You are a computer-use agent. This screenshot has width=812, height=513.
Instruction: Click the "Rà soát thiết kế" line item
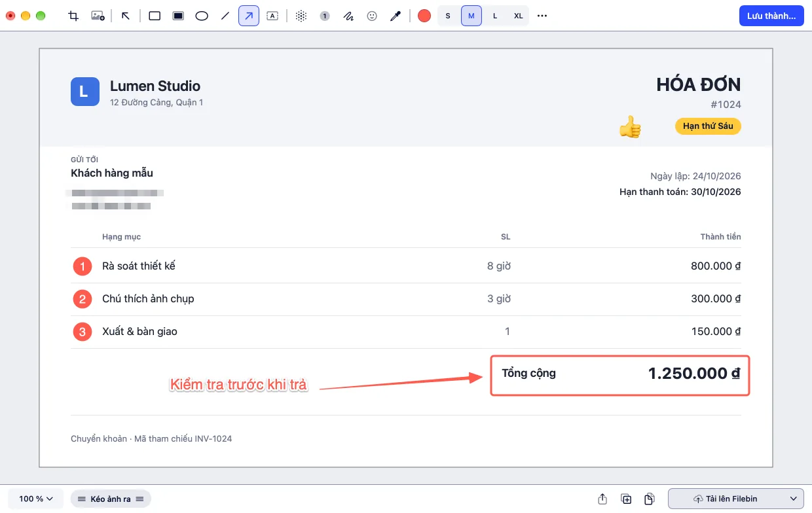pos(139,266)
